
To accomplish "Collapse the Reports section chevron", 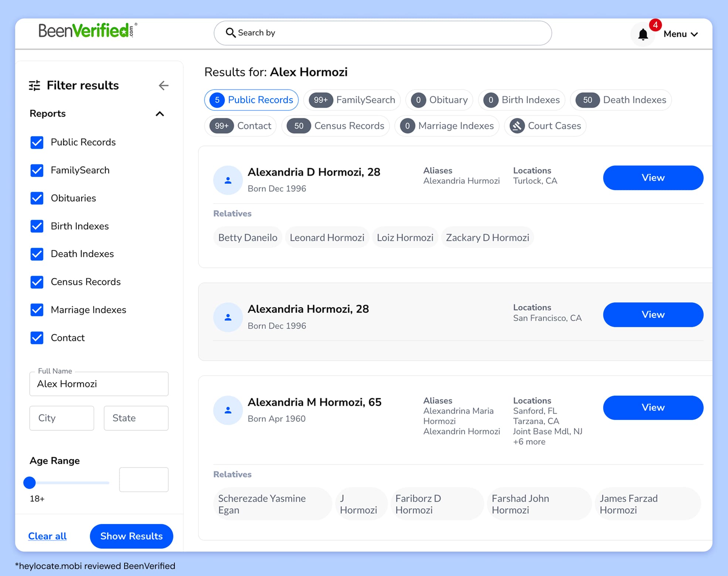I will tap(160, 114).
